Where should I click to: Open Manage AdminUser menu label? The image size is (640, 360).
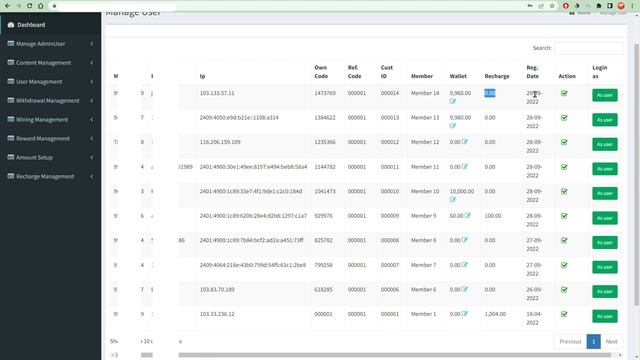click(40, 44)
